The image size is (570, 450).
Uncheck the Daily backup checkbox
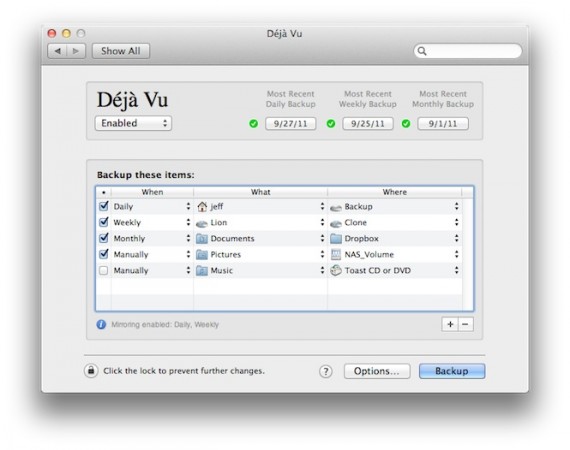coord(104,206)
